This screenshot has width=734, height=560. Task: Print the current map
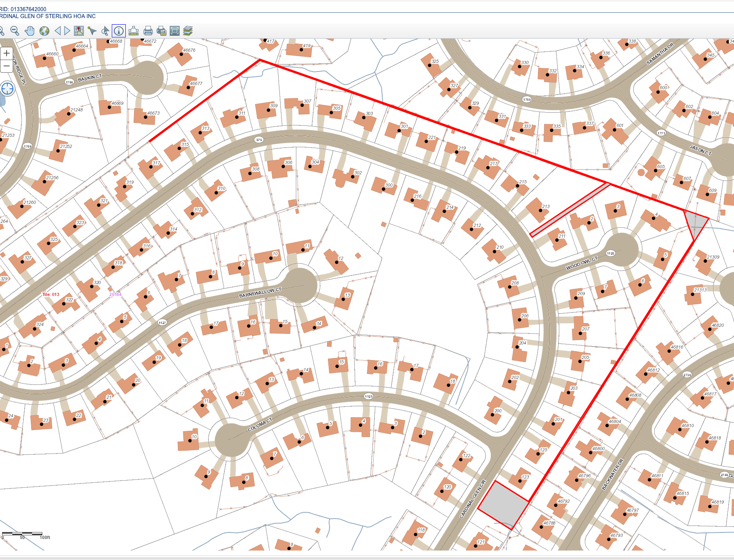coord(148,31)
